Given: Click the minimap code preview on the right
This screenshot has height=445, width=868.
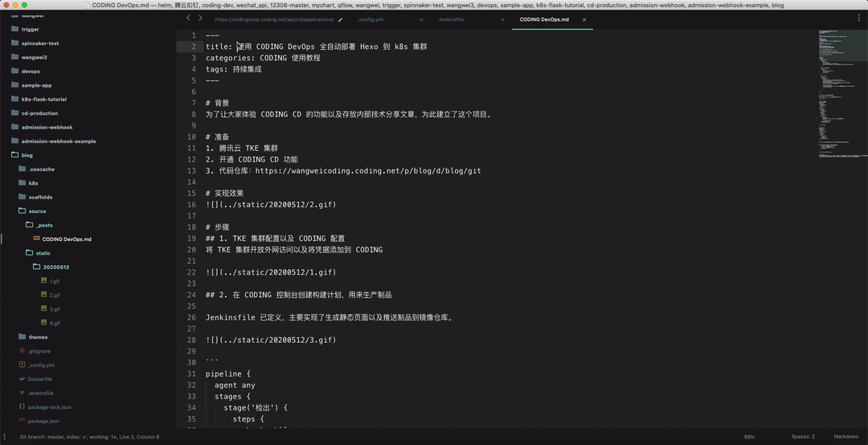Looking at the screenshot, I should (x=842, y=94).
